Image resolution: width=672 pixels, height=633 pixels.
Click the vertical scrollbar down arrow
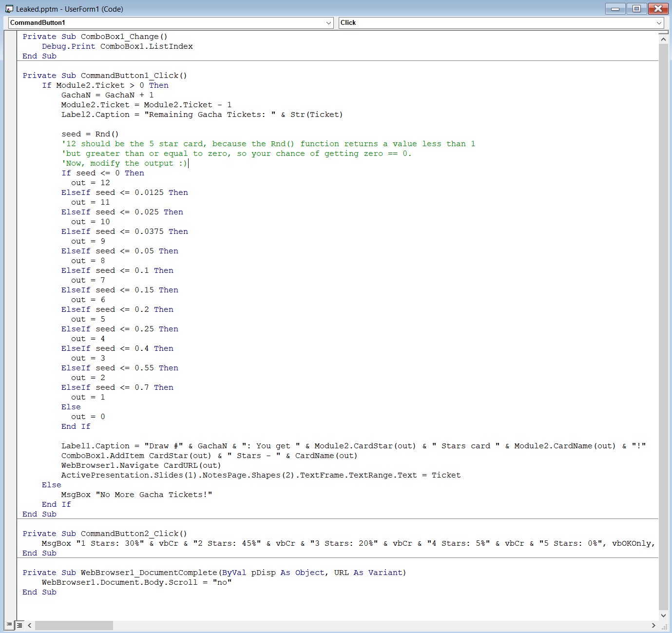coord(663,615)
